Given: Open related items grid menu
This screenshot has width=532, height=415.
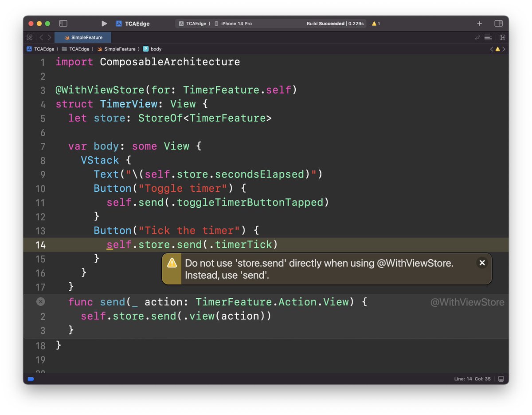Looking at the screenshot, I should coord(29,38).
